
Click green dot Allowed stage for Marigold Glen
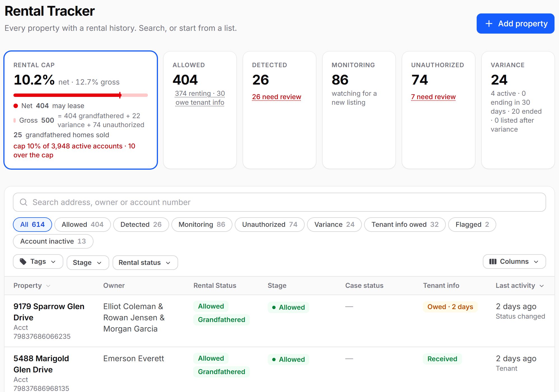click(288, 359)
